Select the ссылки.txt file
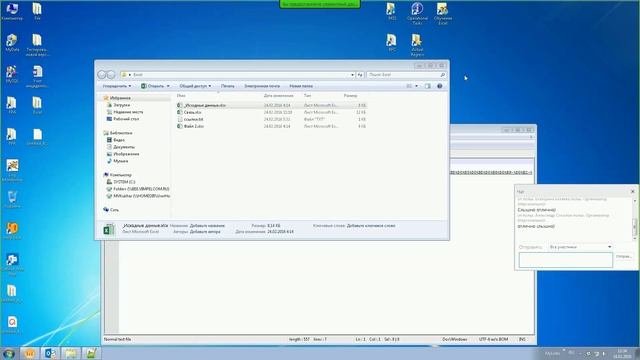This screenshot has width=640, height=360. pos(271,119)
